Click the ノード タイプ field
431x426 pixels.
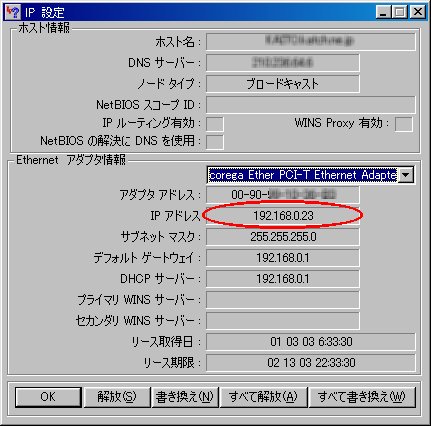coord(283,84)
